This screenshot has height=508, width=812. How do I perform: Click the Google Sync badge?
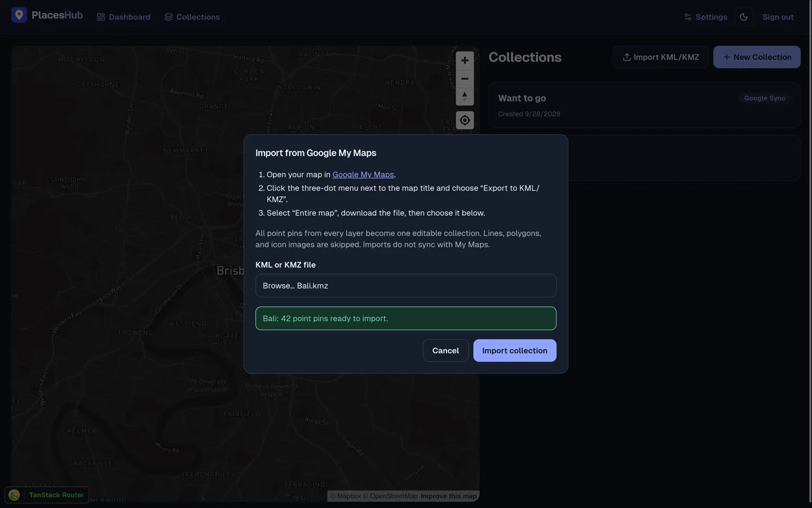click(x=765, y=98)
